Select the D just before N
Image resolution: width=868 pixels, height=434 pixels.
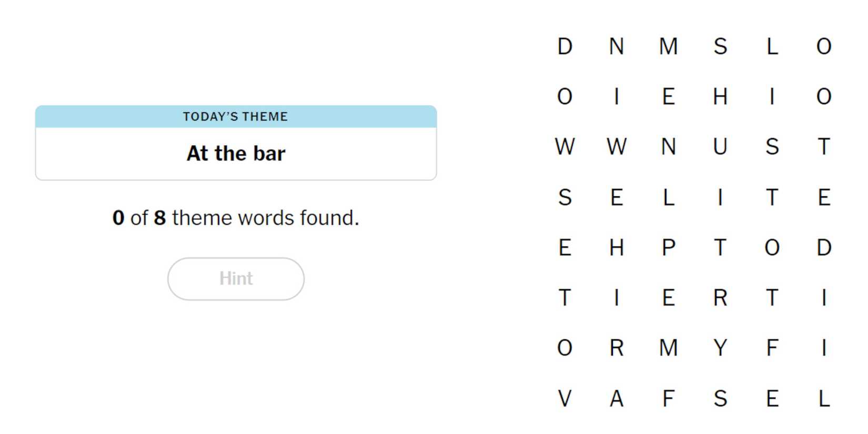click(x=564, y=46)
